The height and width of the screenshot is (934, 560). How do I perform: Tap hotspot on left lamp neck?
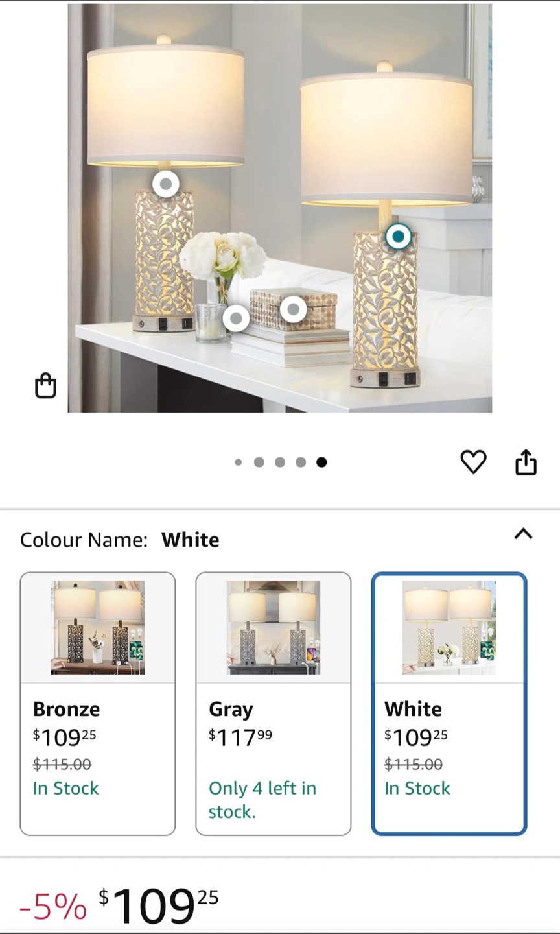pos(166,184)
